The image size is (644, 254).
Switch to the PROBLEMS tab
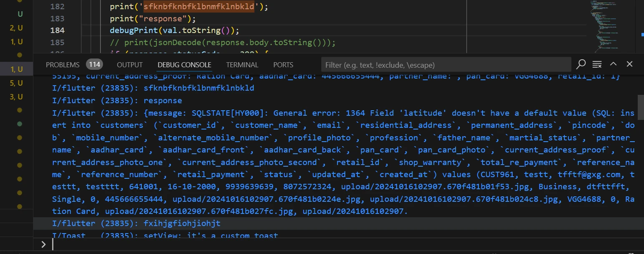point(63,65)
